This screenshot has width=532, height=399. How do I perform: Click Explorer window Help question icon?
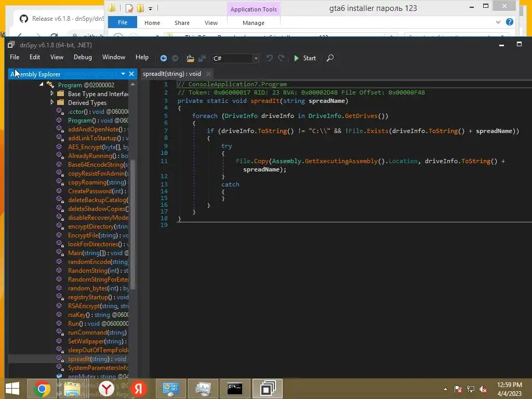click(x=509, y=22)
